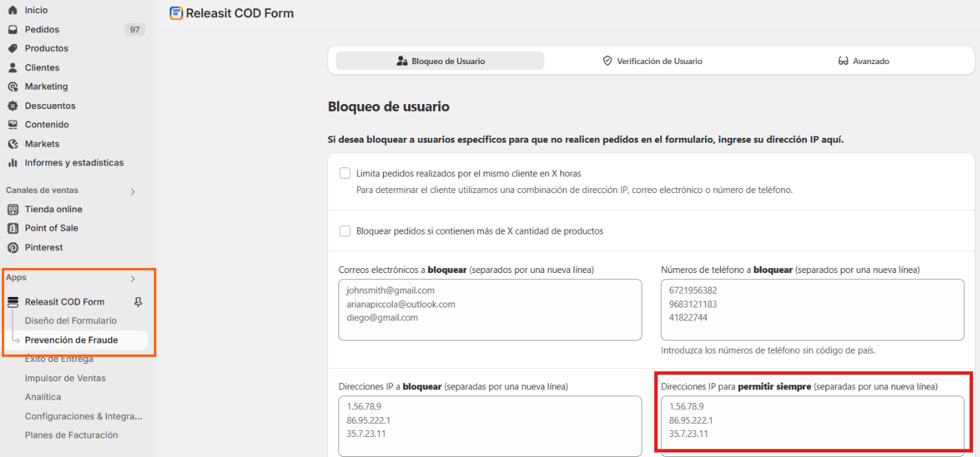
Task: Click the shield icon on Verificación de Usuario tab
Action: point(607,61)
